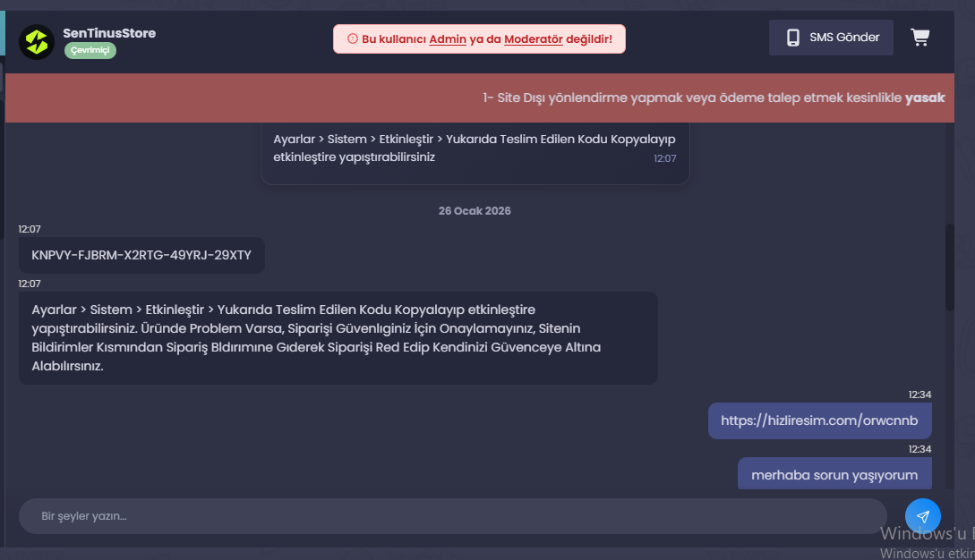975x560 pixels.
Task: Open the hizliresim.com/orwcnnb link
Action: click(x=819, y=420)
